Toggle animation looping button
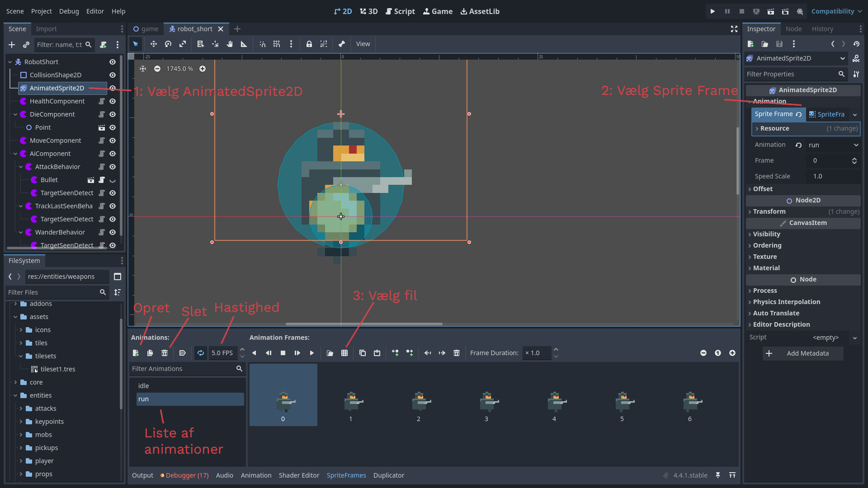This screenshot has height=488, width=868. click(201, 353)
